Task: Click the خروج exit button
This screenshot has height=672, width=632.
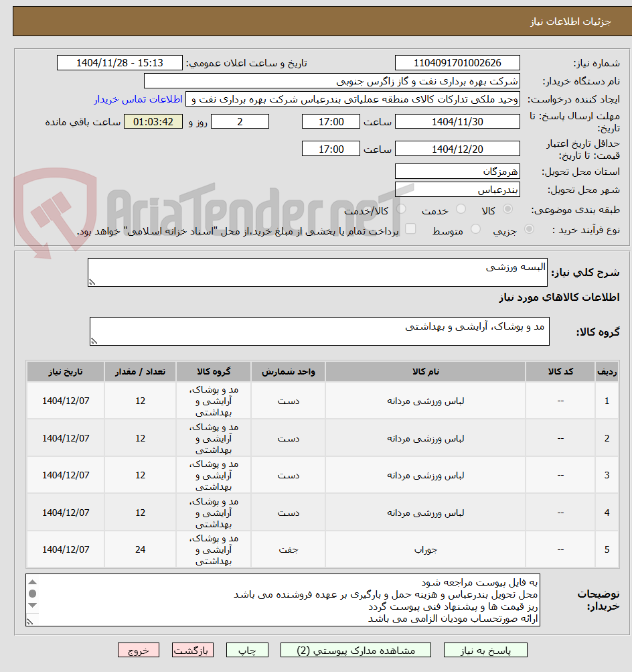Action: point(139,650)
